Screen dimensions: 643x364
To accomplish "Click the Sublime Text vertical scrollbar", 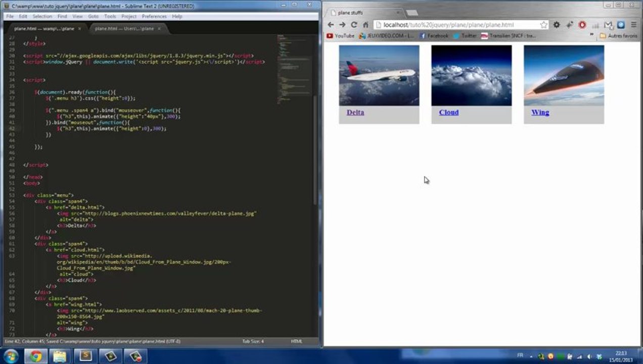I will pos(316,151).
